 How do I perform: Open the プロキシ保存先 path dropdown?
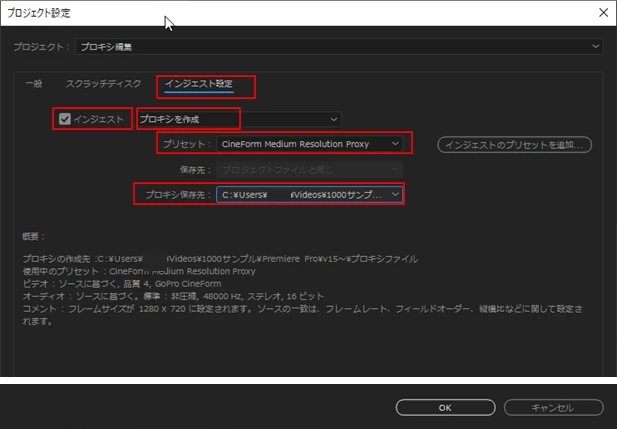pos(309,195)
